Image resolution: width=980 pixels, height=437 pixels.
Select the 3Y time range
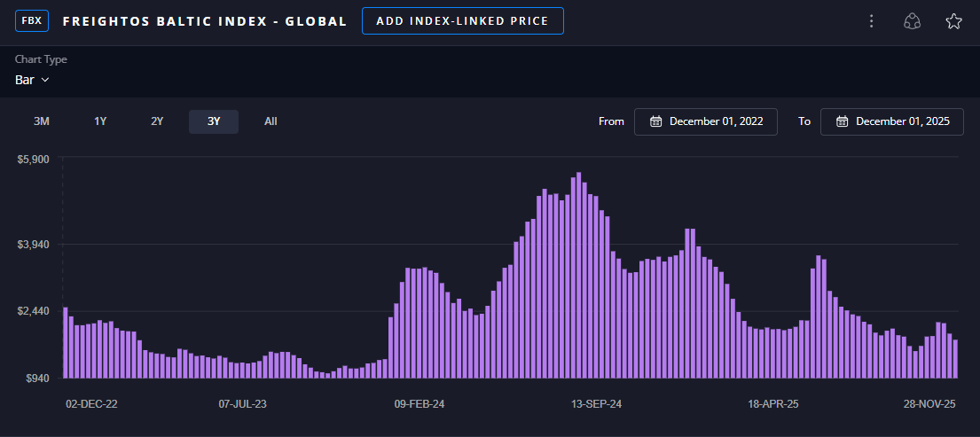pyautogui.click(x=214, y=121)
